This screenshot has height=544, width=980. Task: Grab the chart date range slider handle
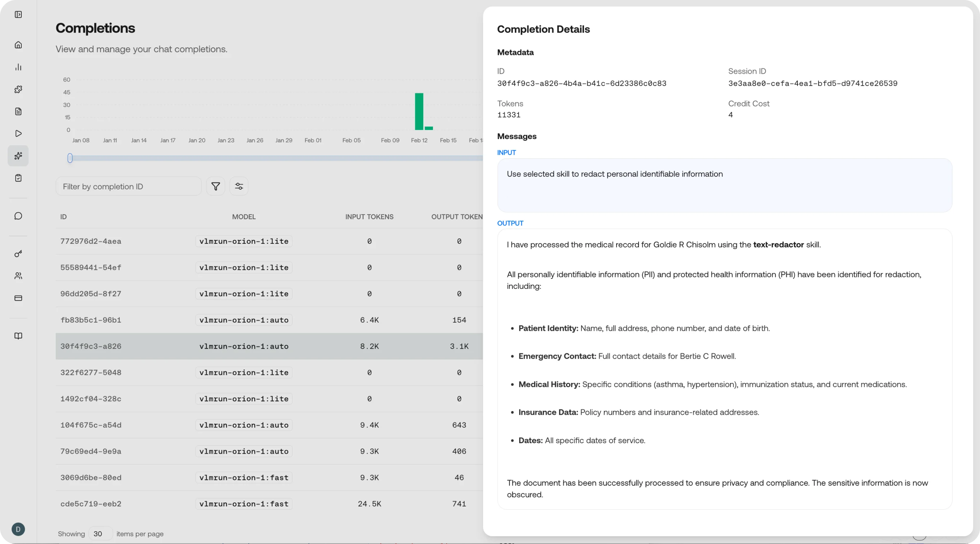[x=70, y=158]
